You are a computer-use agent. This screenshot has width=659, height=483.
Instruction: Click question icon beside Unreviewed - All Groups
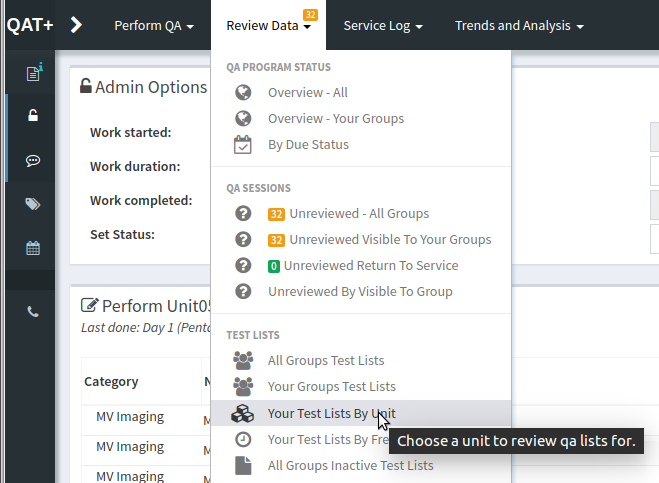click(x=243, y=214)
